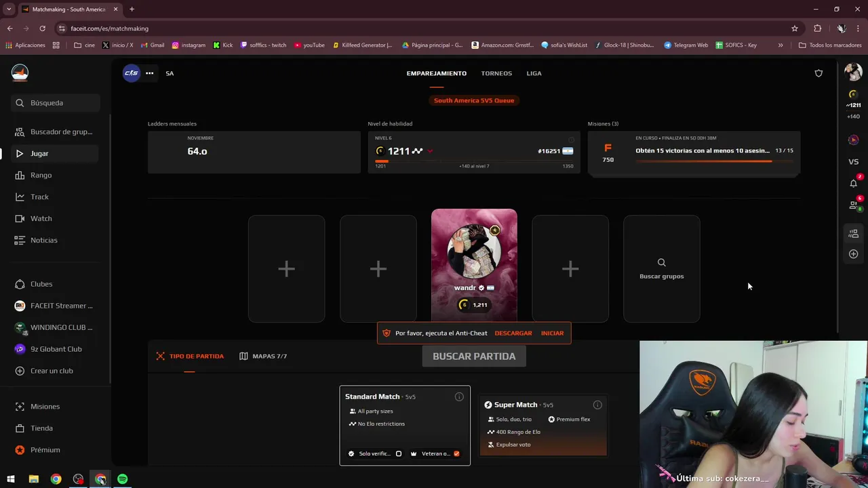
Task: Click the BUSCAR PARTIDA button
Action: point(474,356)
